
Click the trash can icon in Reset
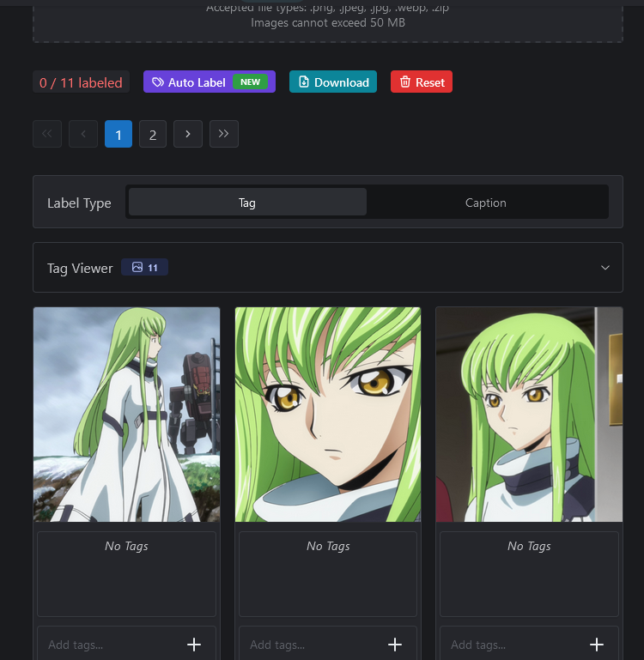tap(404, 82)
